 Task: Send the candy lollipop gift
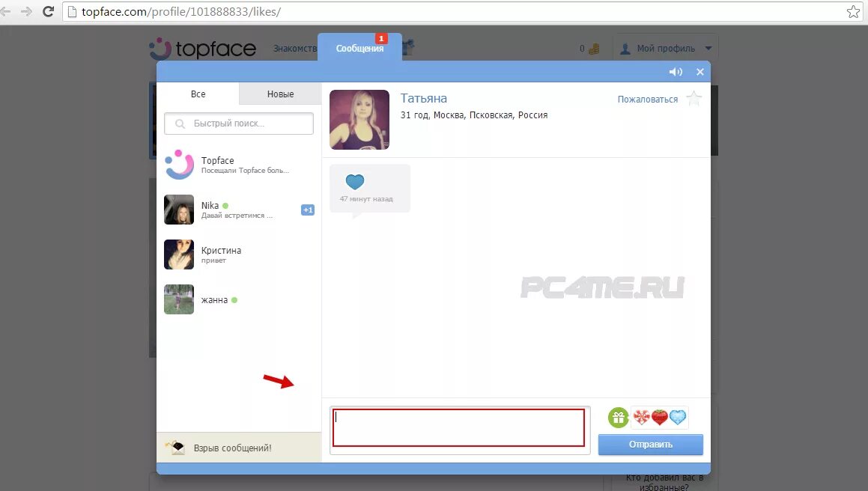641,418
